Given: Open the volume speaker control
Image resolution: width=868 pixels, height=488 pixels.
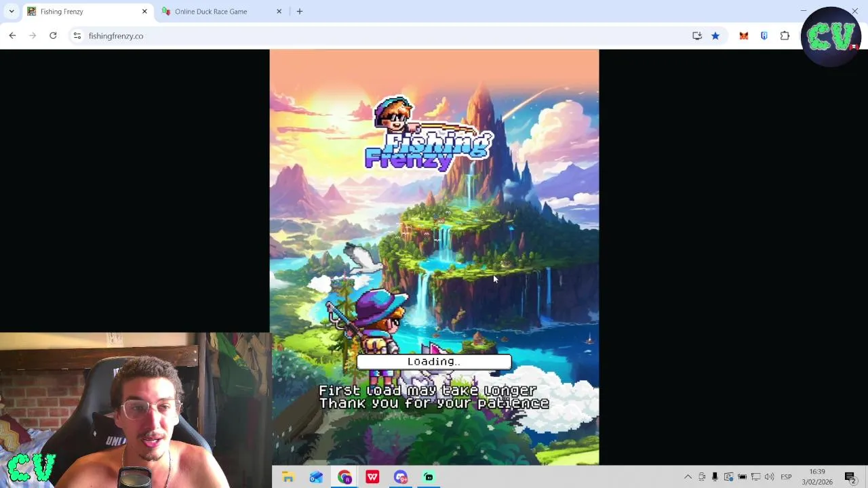Looking at the screenshot, I should [x=769, y=477].
